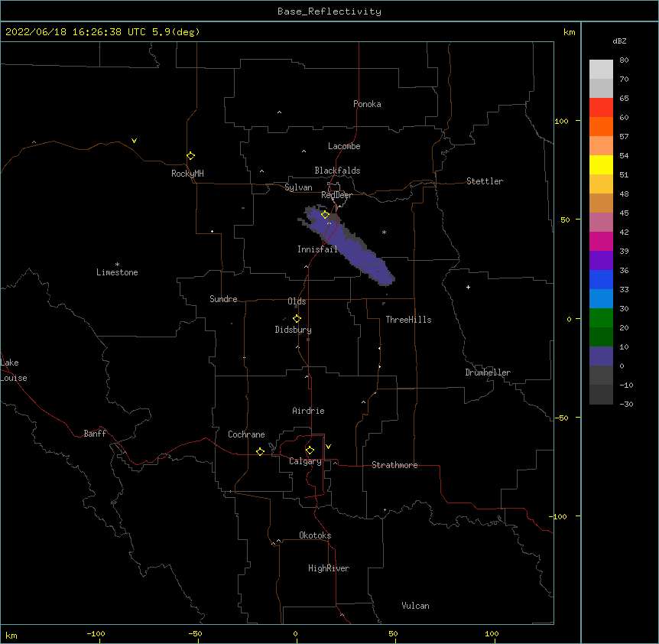Click the Sundre town label

click(223, 299)
